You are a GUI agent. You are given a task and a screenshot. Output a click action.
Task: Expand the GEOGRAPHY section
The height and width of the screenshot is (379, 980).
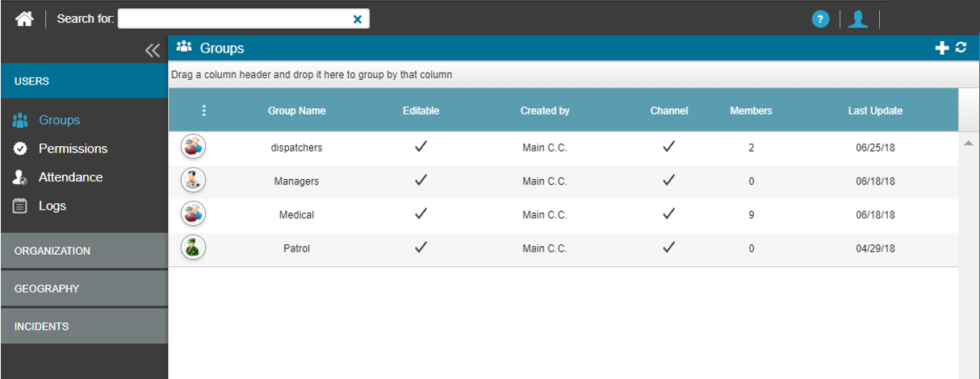pos(84,289)
